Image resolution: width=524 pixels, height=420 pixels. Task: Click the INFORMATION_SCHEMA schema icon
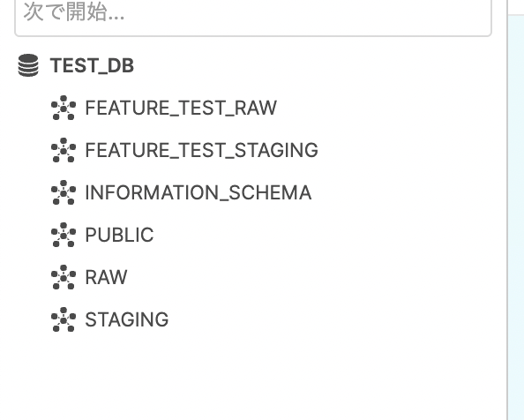click(64, 192)
